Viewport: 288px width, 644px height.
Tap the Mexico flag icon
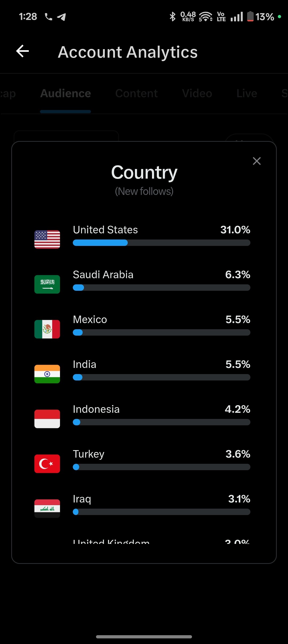47,329
